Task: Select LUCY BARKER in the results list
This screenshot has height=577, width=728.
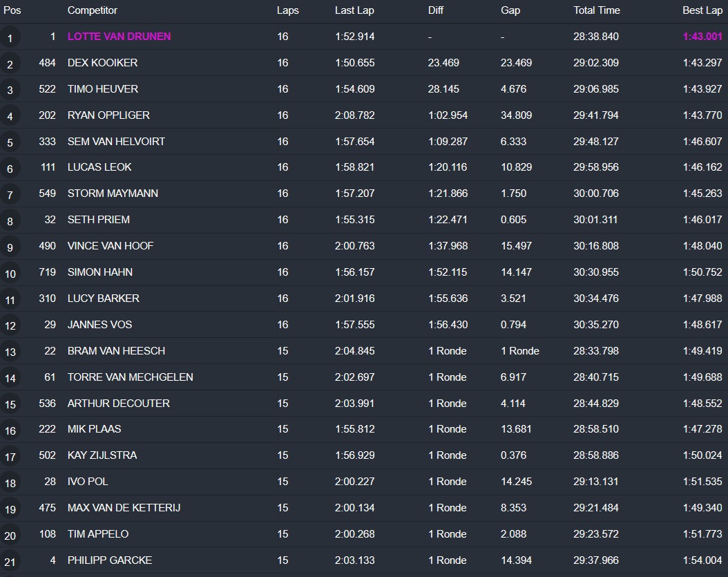Action: pos(103,299)
